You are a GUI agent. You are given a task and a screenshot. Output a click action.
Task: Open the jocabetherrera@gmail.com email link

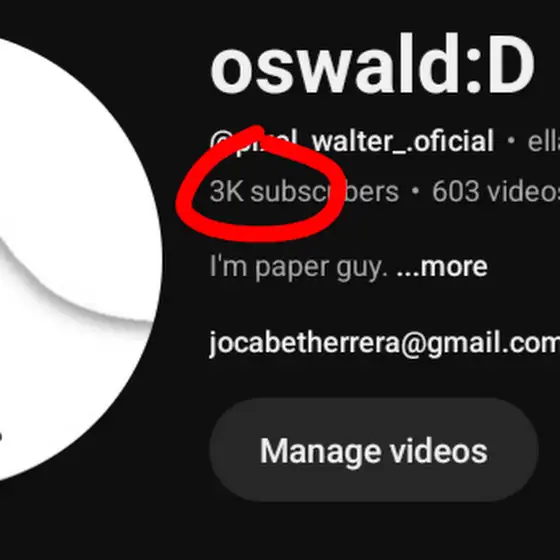click(x=384, y=342)
